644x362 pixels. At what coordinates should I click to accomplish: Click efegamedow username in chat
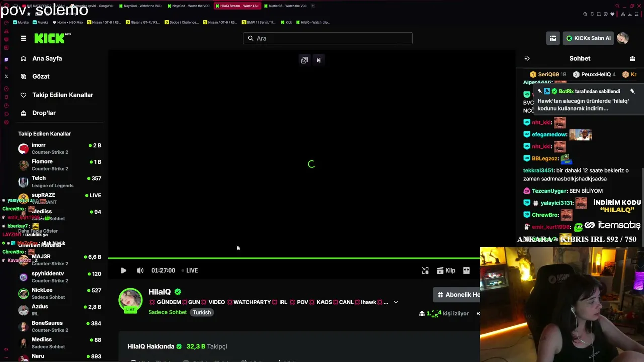click(549, 134)
